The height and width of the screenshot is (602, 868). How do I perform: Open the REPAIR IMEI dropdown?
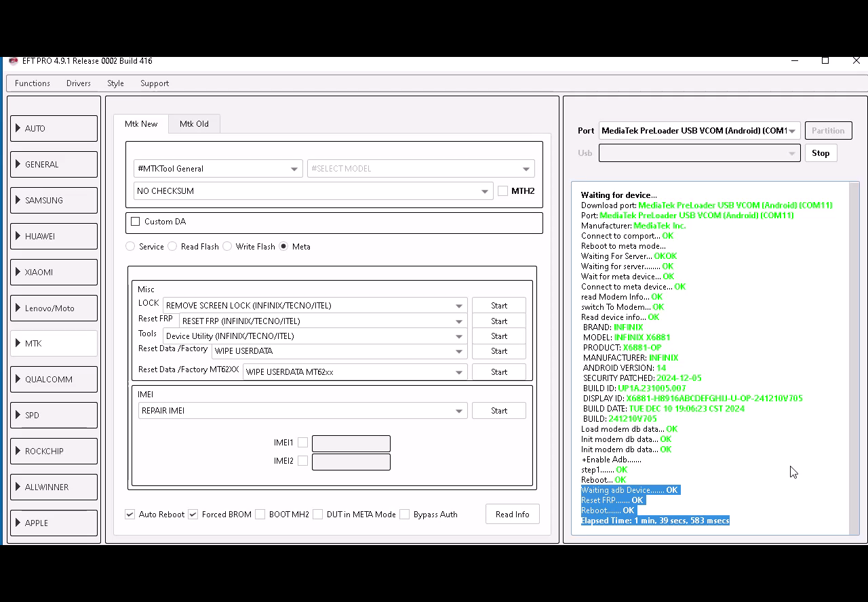[x=302, y=411]
